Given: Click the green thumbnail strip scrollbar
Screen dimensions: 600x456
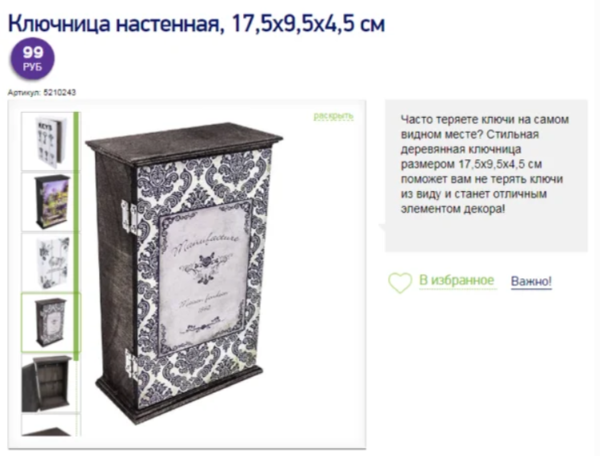Looking at the screenshot, I should (77, 236).
